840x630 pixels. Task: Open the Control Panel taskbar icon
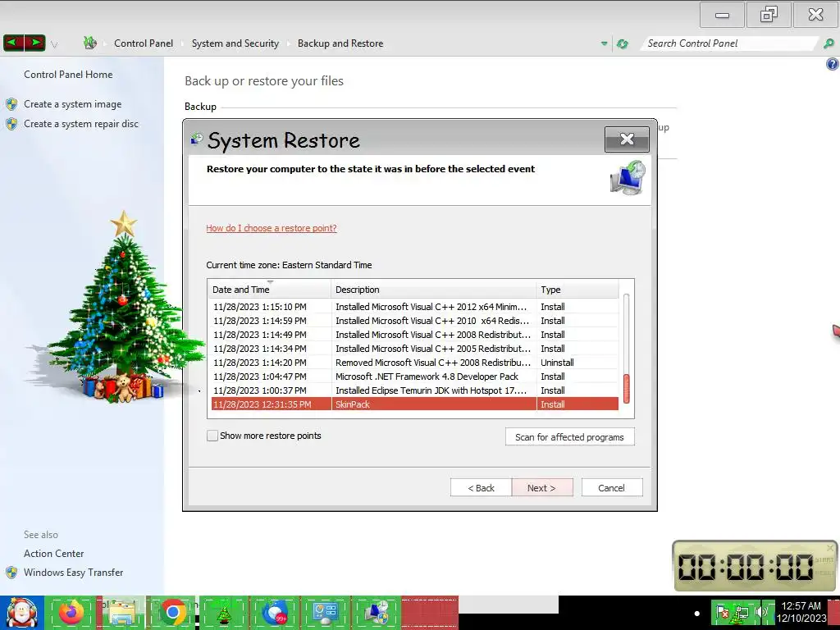click(326, 613)
